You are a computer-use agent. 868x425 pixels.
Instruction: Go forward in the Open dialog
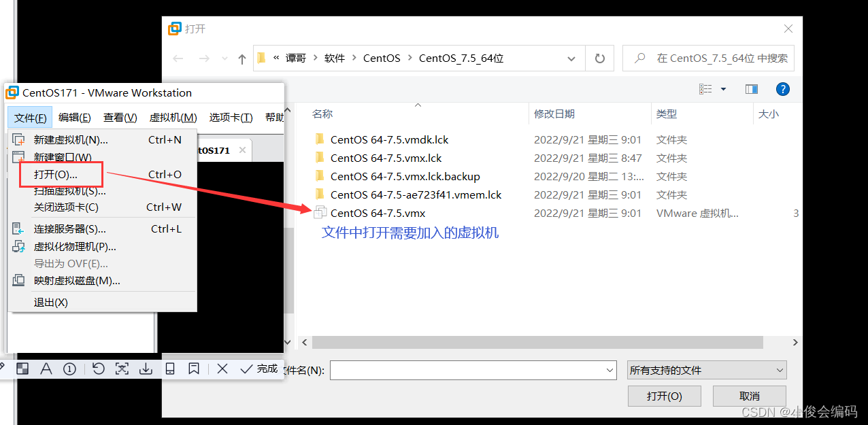203,58
